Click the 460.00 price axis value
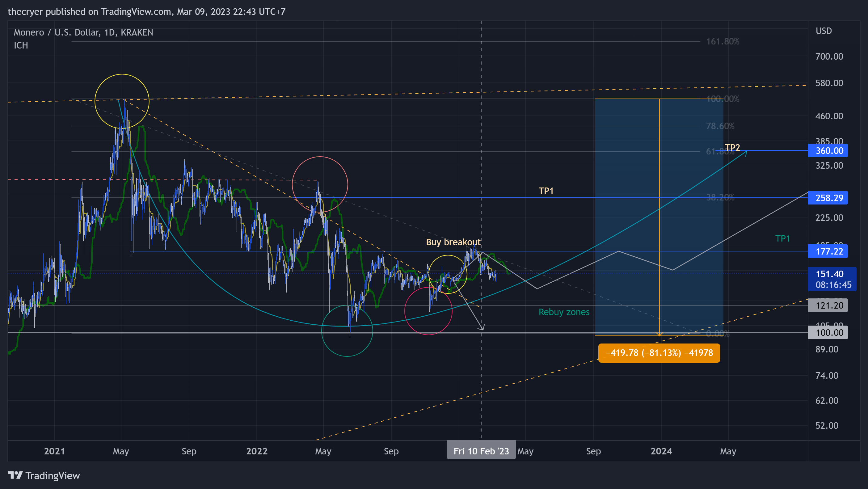 (829, 116)
